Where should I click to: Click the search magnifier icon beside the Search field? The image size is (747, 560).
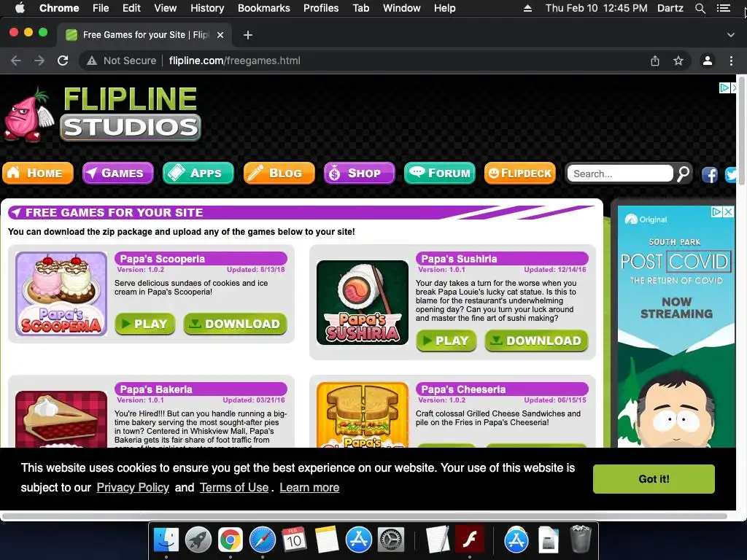pyautogui.click(x=684, y=174)
